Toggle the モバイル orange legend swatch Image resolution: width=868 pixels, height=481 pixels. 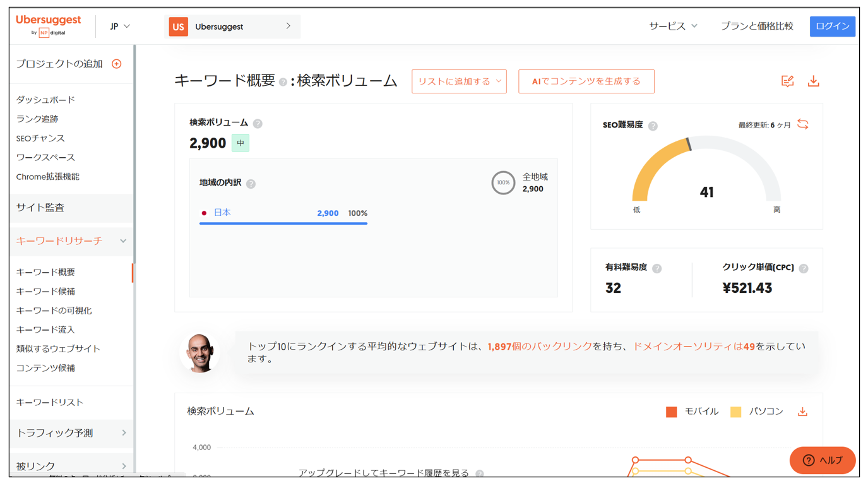672,412
